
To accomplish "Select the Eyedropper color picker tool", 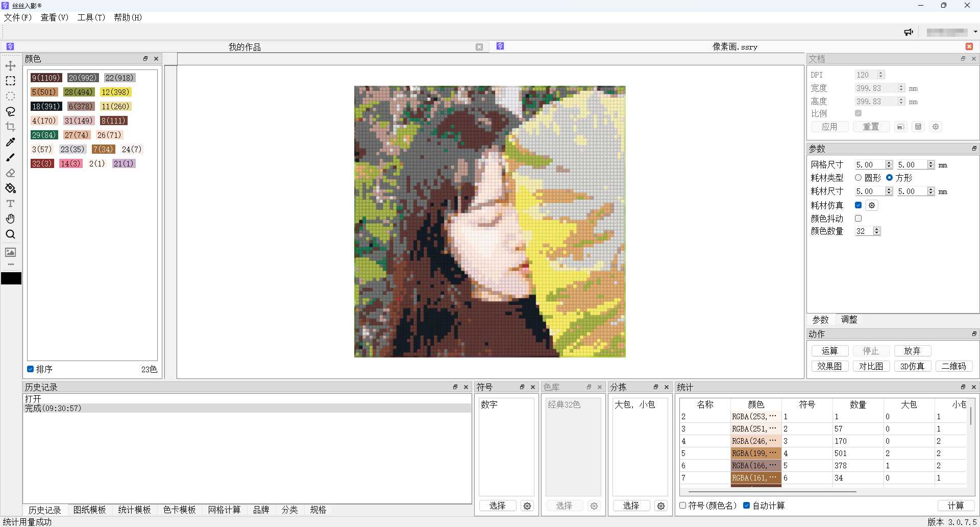I will 10,142.
